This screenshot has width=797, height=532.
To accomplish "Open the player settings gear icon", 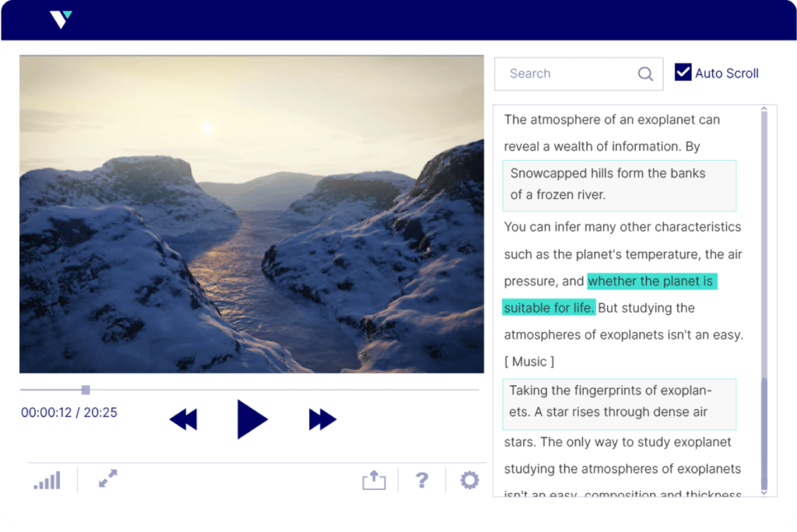I will pyautogui.click(x=469, y=481).
